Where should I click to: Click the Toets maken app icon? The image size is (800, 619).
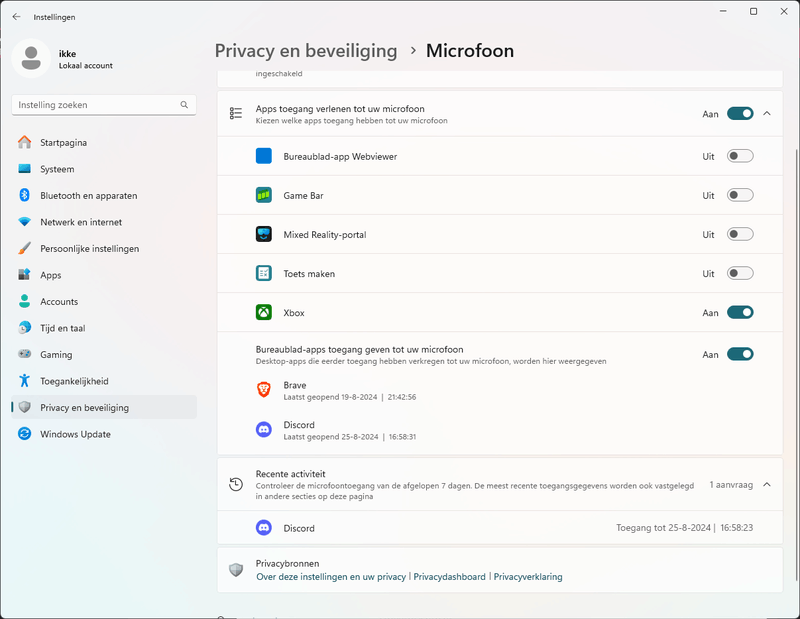pos(264,273)
